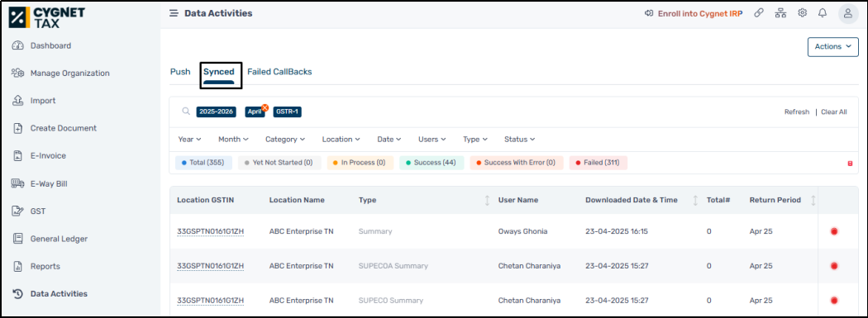
Task: Click the megaphone announcement icon
Action: coord(649,13)
